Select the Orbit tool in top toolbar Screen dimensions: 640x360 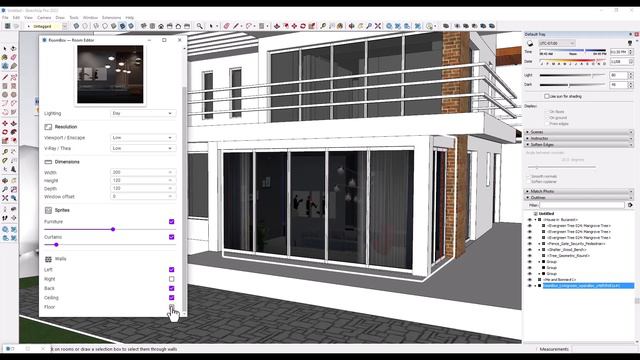click(351, 26)
